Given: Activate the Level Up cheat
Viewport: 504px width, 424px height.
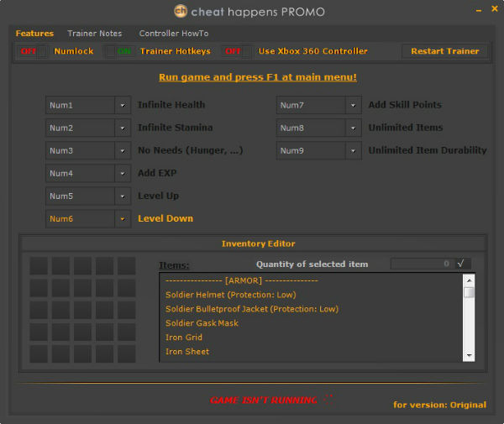Looking at the screenshot, I should [158, 196].
